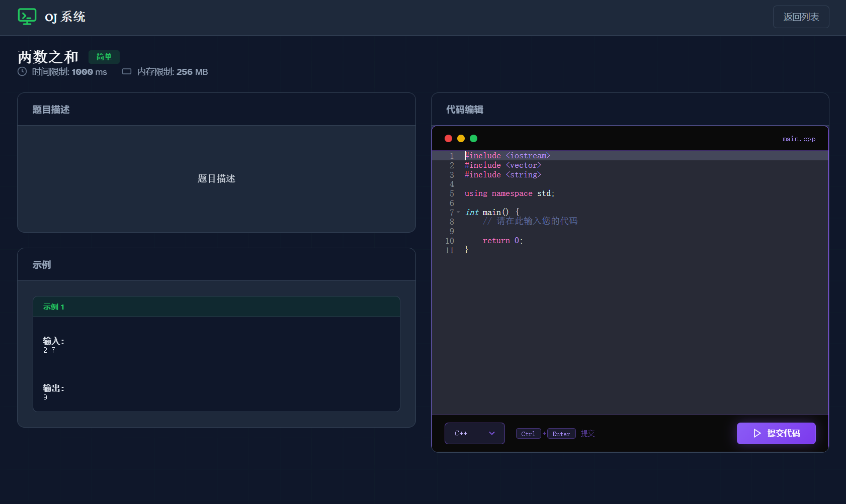Click line number 9 in the gutter
The image size is (846, 504).
tap(452, 231)
